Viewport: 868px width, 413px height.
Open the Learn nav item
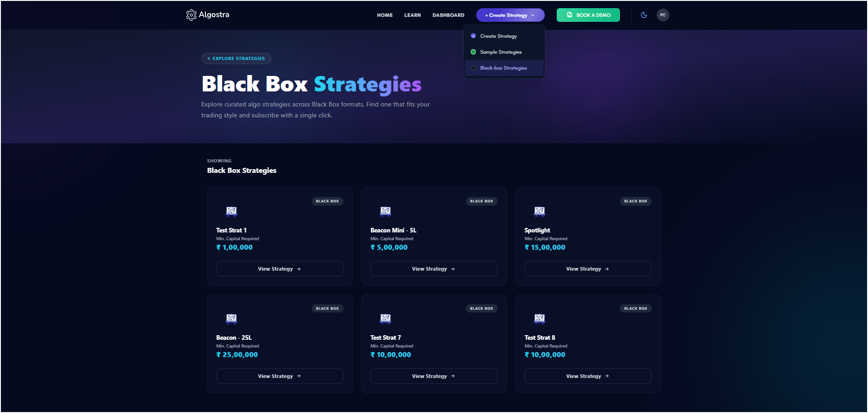point(412,15)
